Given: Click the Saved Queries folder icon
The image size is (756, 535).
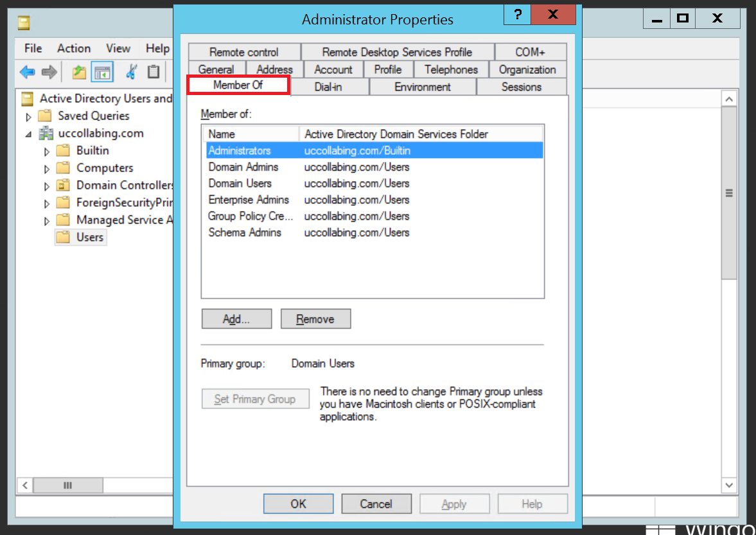Looking at the screenshot, I should [x=45, y=116].
